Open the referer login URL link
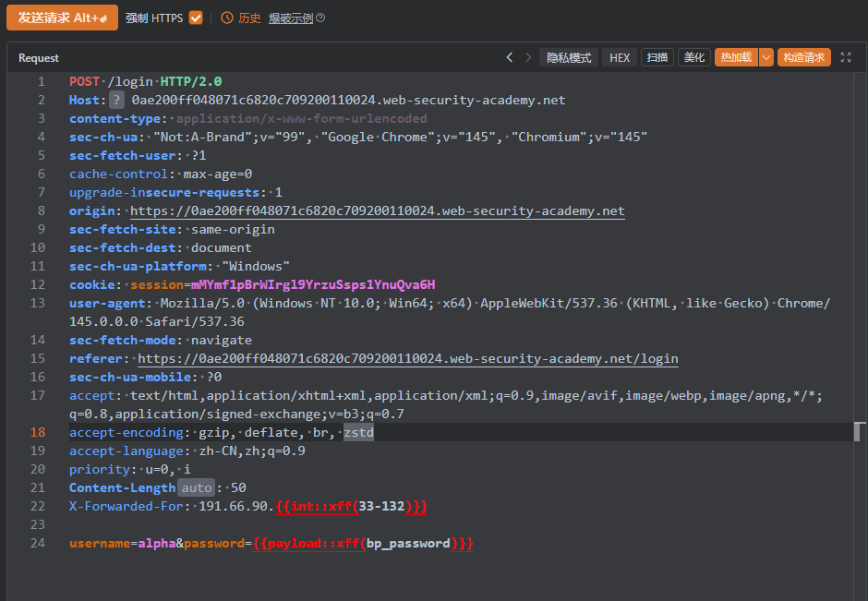 pyautogui.click(x=407, y=358)
